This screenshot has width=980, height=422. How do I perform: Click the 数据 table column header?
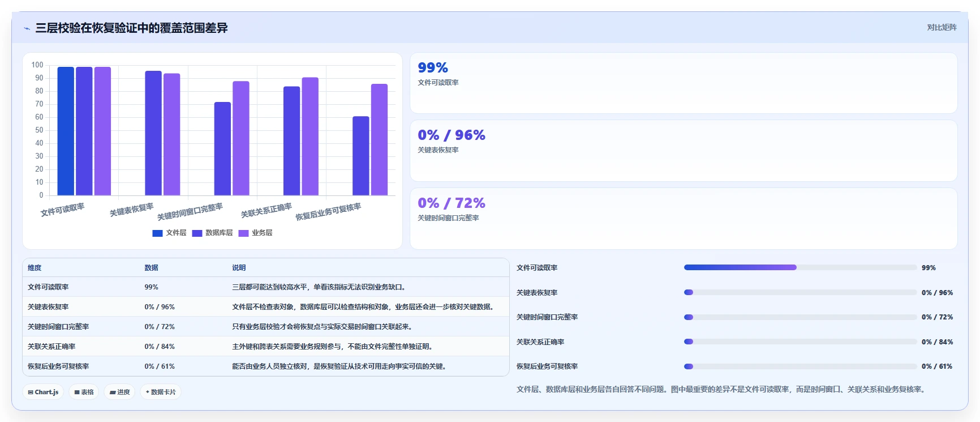pyautogui.click(x=151, y=268)
